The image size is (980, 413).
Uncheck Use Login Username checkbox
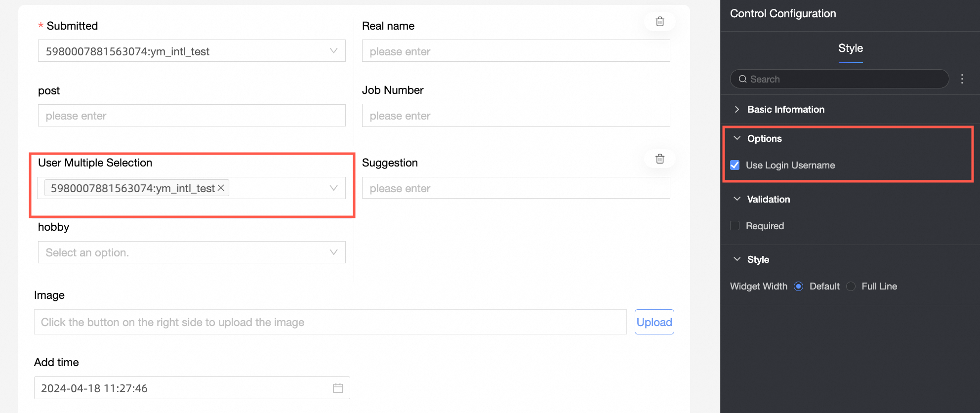pos(735,165)
